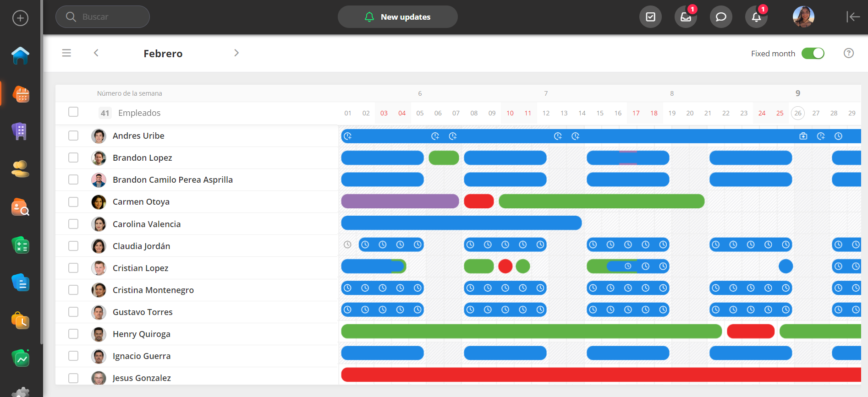Screen dimensions: 868x397
Task: Open the green analytics chart icon in sidebar
Action: (x=21, y=359)
